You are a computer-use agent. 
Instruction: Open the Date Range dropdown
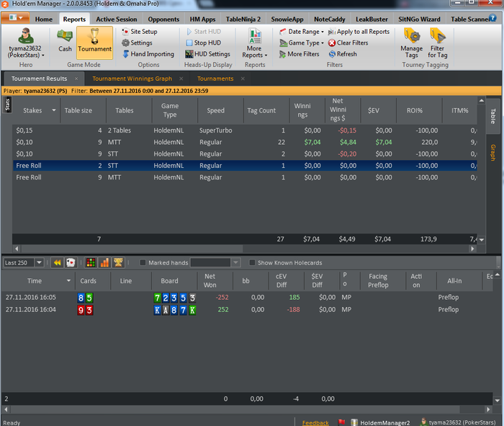[302, 32]
